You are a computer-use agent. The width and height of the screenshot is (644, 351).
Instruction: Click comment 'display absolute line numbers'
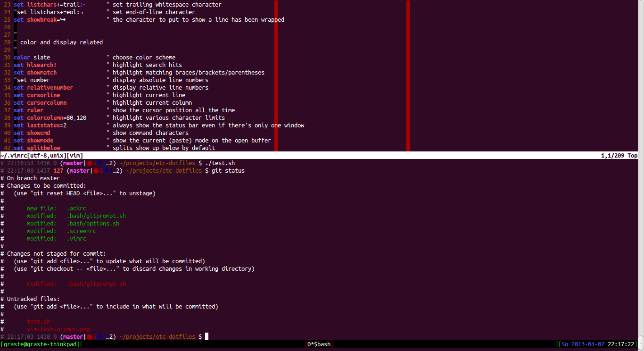[x=160, y=80]
